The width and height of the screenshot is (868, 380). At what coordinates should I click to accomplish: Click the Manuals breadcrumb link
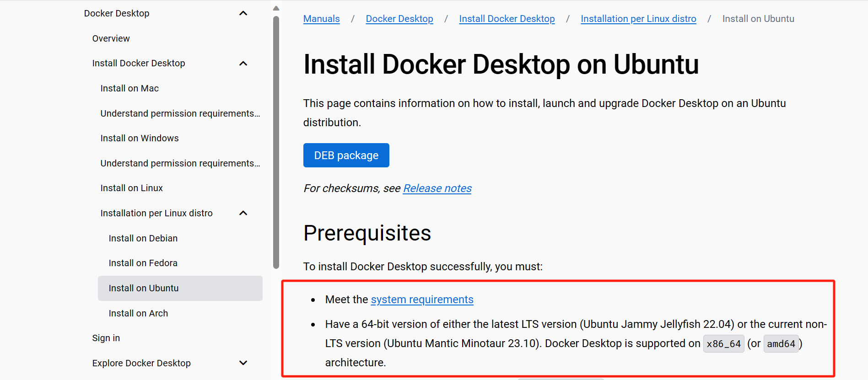point(322,19)
